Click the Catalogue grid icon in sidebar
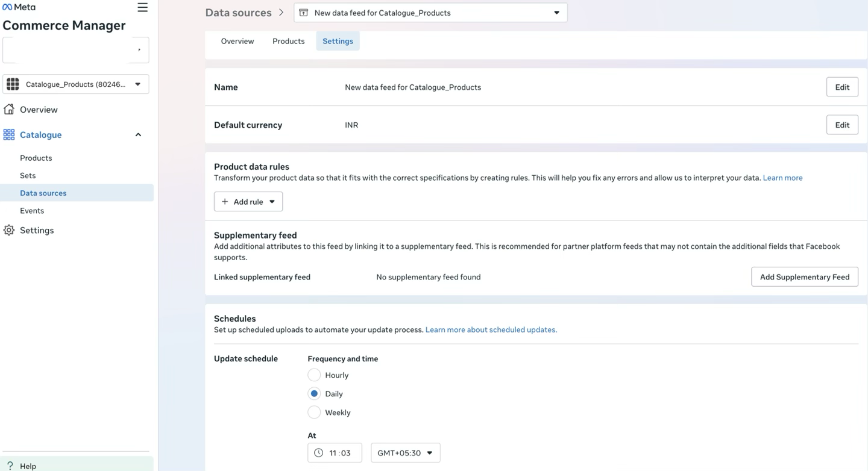The width and height of the screenshot is (868, 471). tap(9, 135)
